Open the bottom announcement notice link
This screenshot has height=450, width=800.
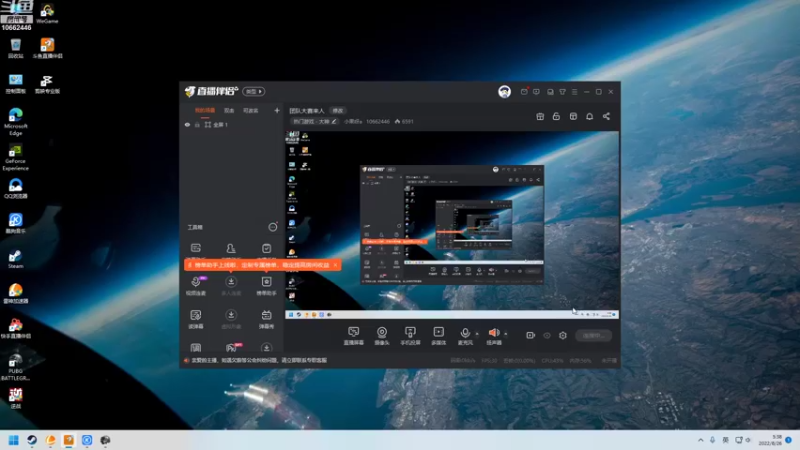(x=260, y=360)
